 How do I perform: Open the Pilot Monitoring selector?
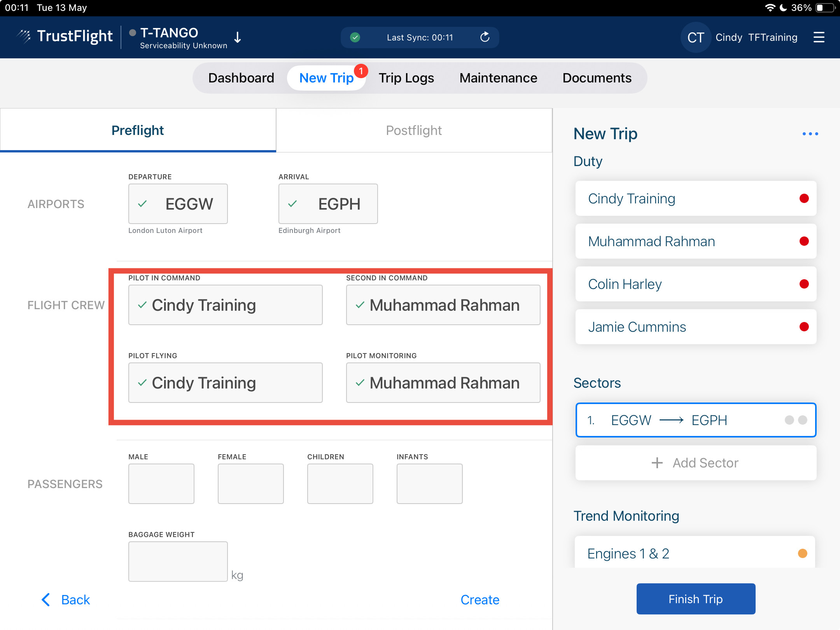(x=443, y=383)
